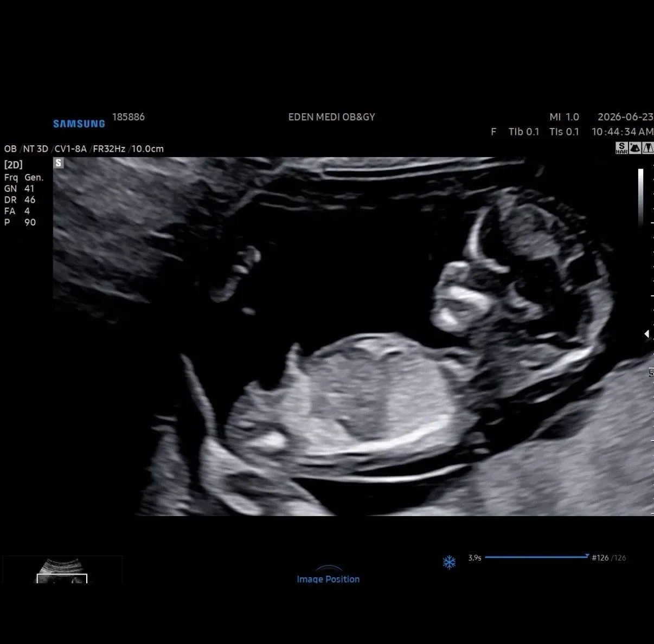Click the CV1-8A probe name
Screen dimensions: 654x644
70,149
